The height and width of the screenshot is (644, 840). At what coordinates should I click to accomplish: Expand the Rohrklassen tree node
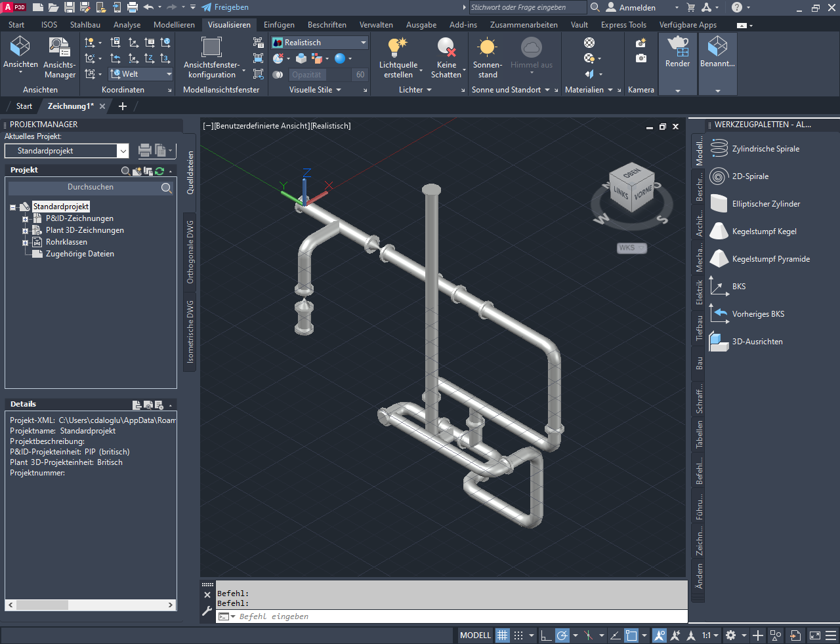[x=26, y=243]
